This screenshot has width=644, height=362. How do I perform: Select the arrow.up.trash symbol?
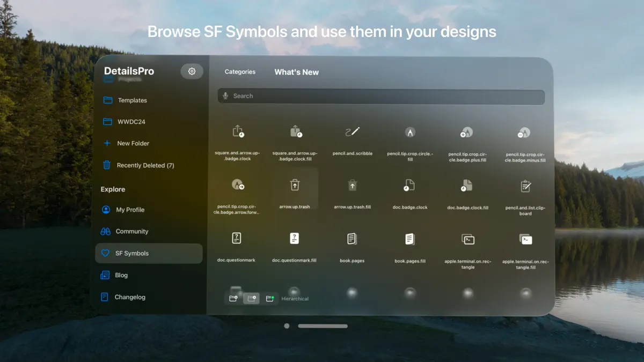(295, 185)
